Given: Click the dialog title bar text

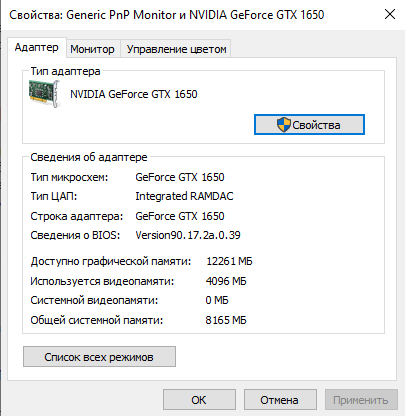Looking at the screenshot, I should coord(167,15).
